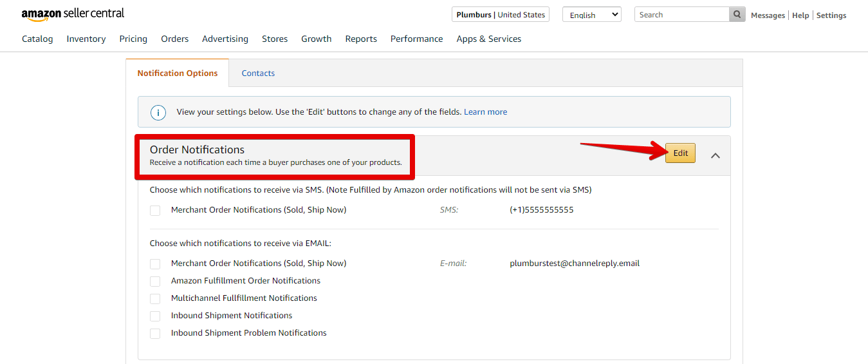Collapse the Order Notifications section chevron
Screen dimensions: 868x364
pos(716,155)
